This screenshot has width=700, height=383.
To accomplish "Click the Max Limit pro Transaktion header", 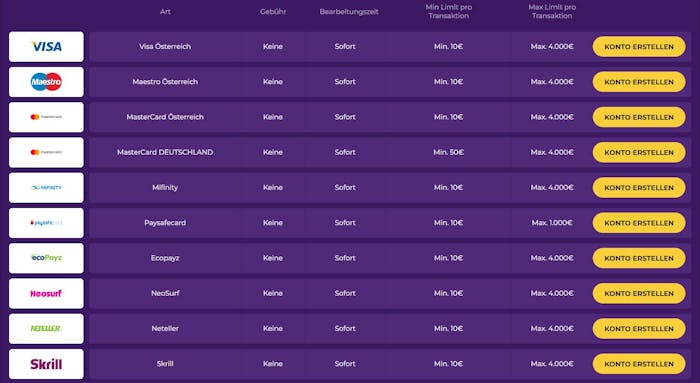I will tap(552, 11).
